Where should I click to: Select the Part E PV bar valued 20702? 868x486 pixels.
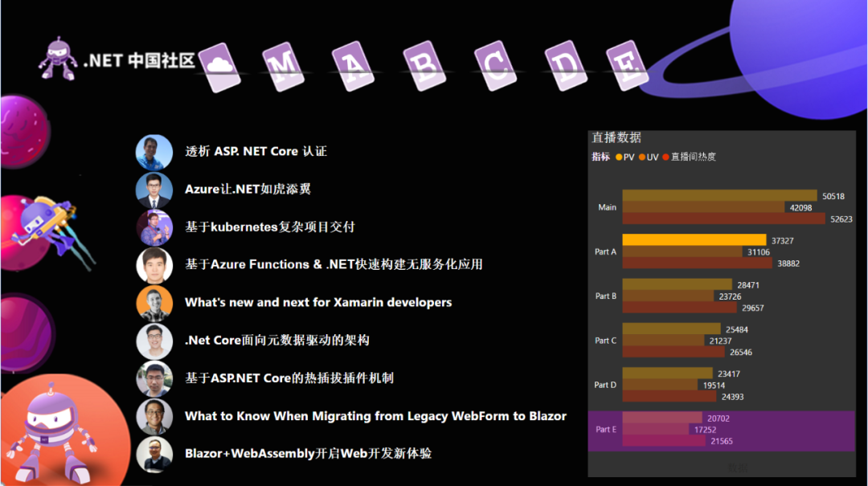662,418
